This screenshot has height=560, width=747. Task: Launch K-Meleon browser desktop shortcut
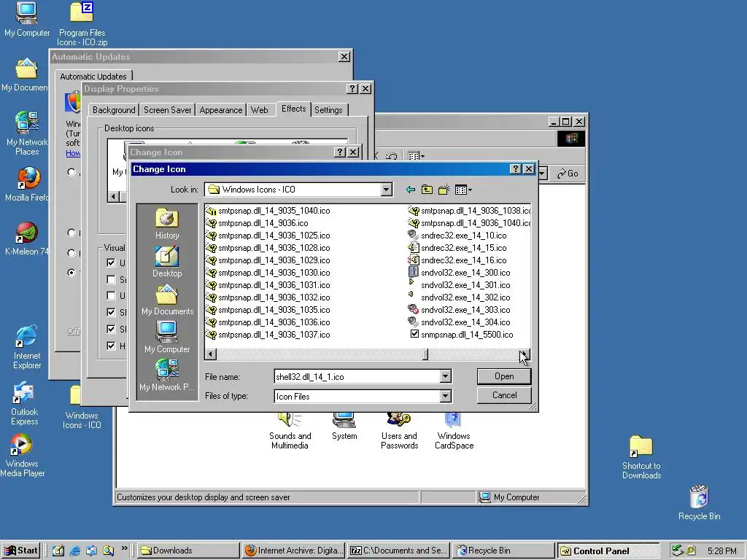pos(27,238)
